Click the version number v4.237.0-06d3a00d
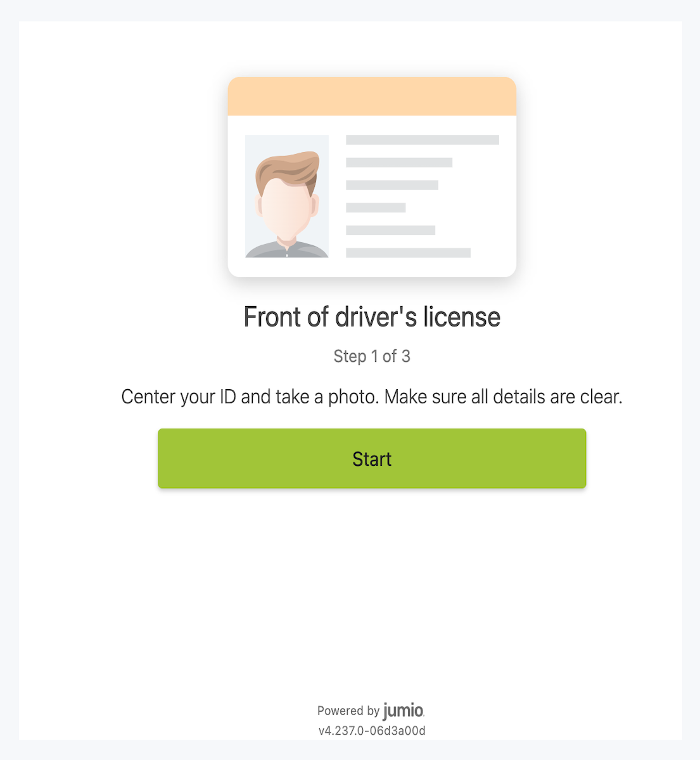The width and height of the screenshot is (700, 760). pos(372,731)
